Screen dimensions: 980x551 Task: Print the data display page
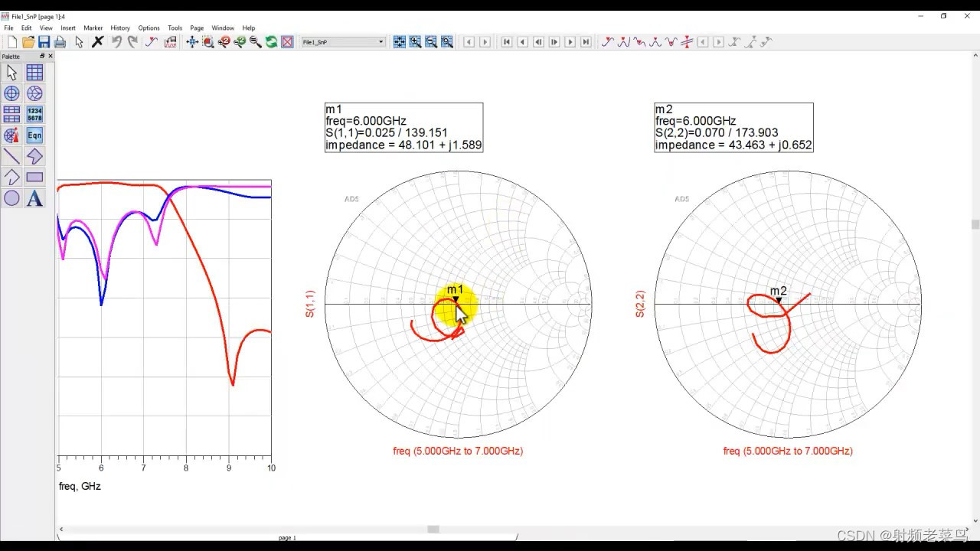60,42
